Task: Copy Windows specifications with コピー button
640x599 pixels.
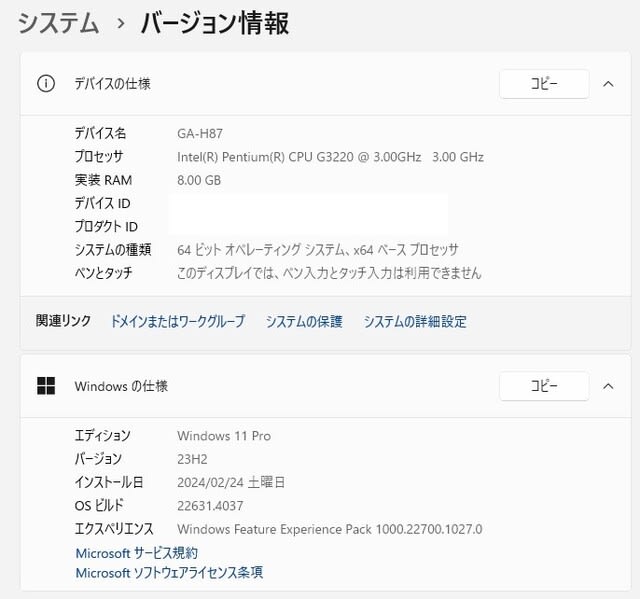Action: [544, 386]
